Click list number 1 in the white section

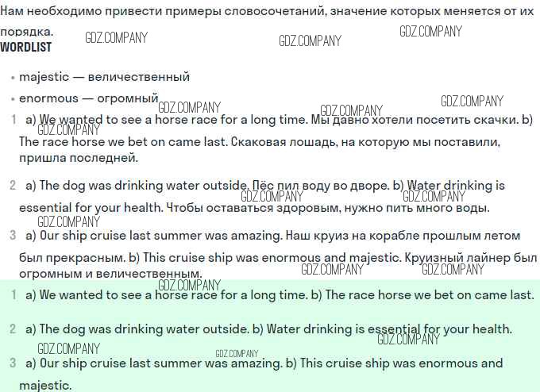pos(13,120)
